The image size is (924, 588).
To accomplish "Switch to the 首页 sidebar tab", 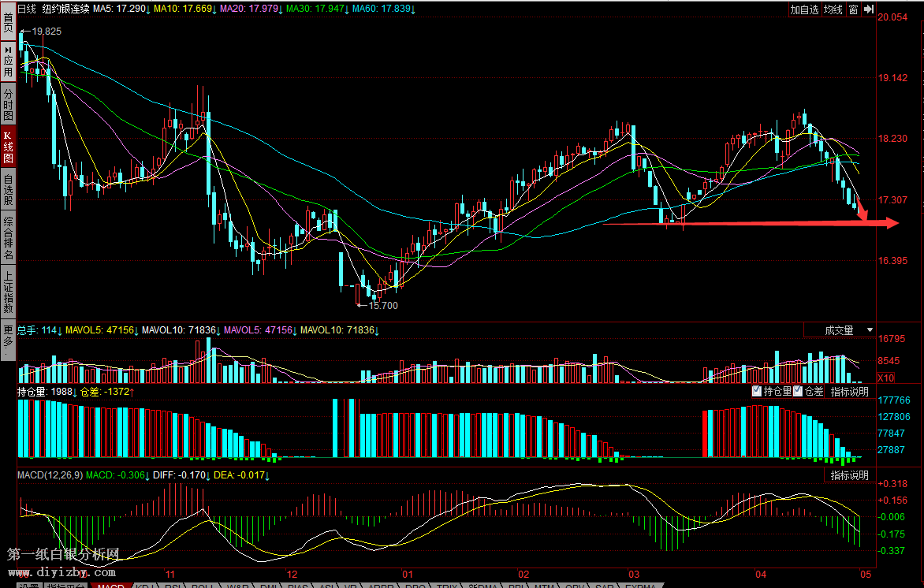I will pos(8,21).
